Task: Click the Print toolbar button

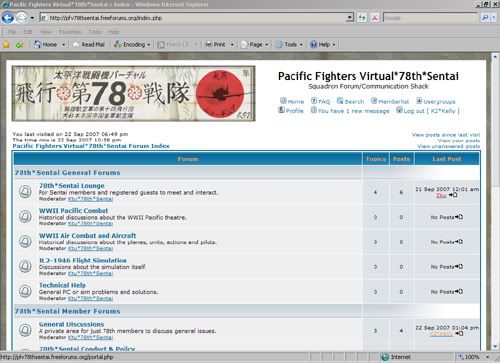Action: click(x=215, y=44)
